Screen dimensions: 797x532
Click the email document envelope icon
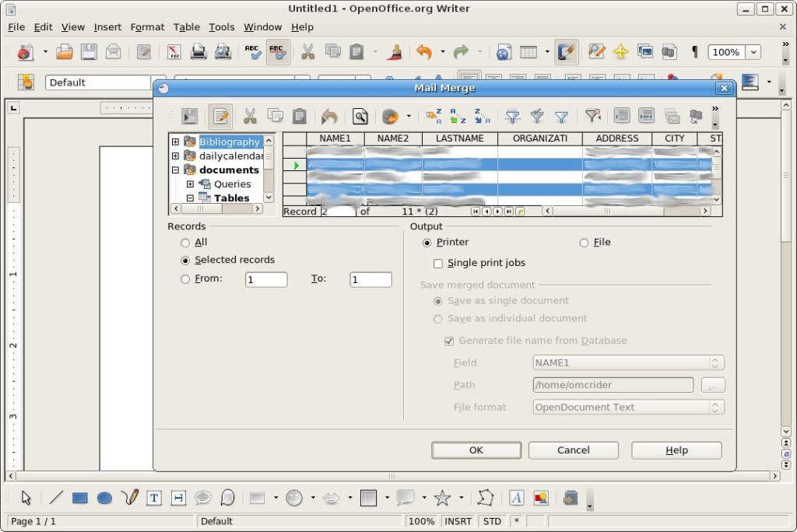(114, 52)
